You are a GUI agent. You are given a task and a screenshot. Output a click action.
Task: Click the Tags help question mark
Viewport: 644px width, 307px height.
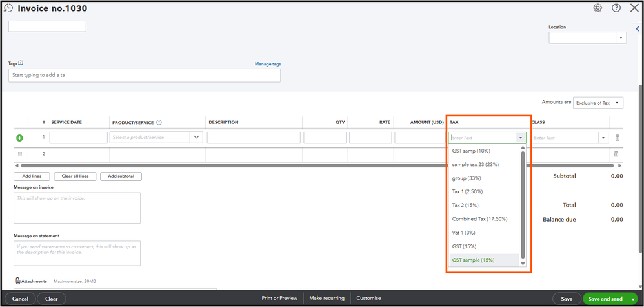click(x=21, y=63)
